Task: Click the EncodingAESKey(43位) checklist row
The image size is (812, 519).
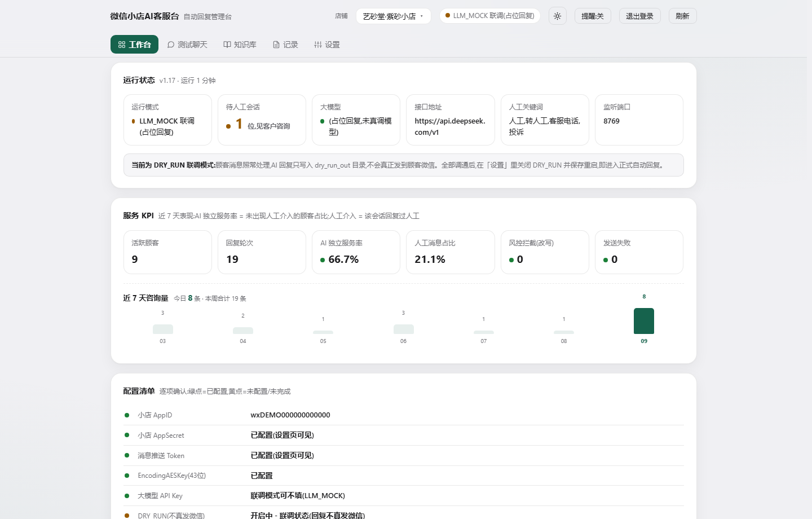Action: pos(404,476)
